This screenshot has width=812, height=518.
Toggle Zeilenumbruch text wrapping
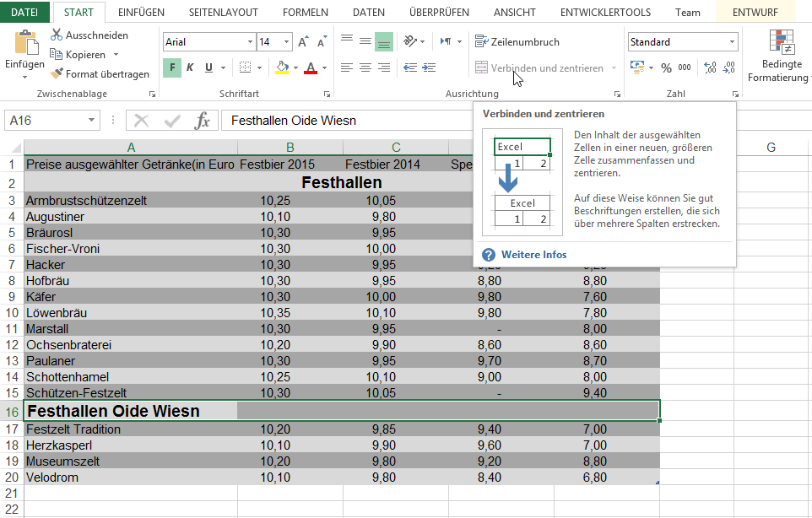pyautogui.click(x=517, y=41)
